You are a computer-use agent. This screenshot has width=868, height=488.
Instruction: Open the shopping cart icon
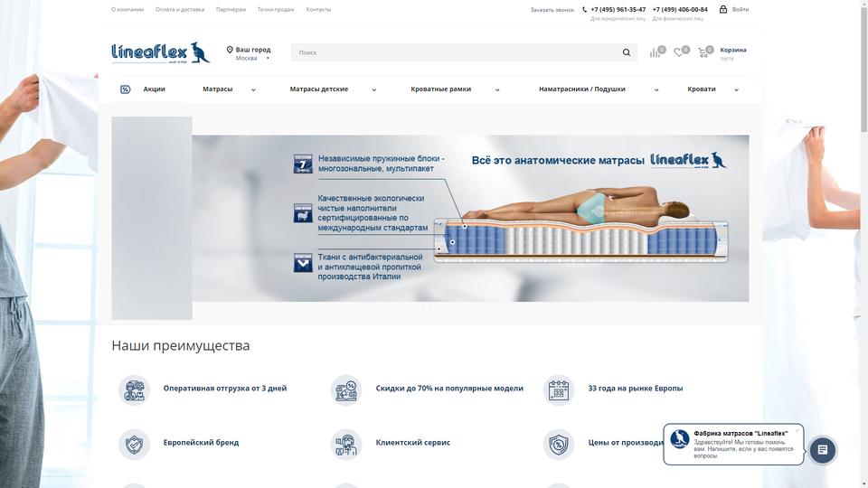[703, 52]
